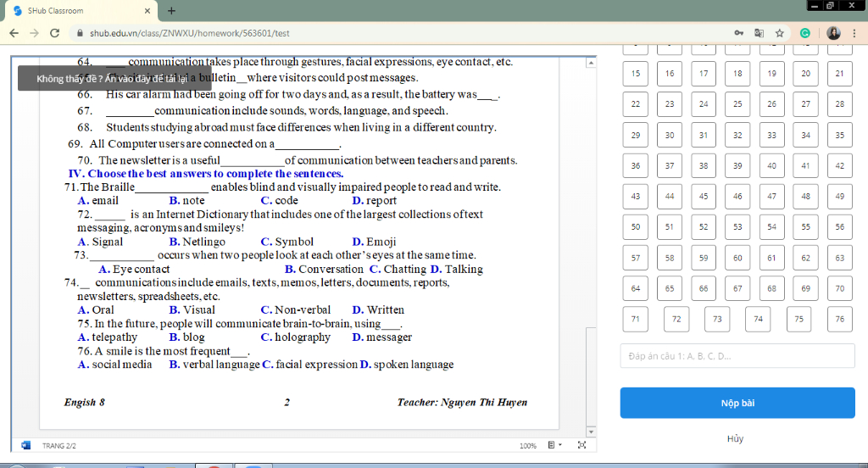Open Chrome profile avatar

click(833, 33)
